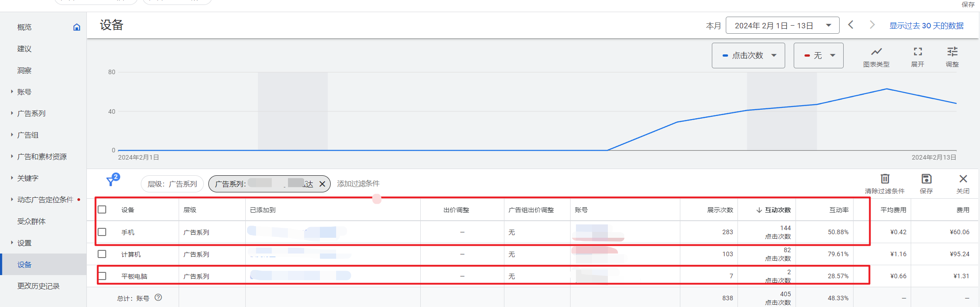Save the filter using 保存 disk icon
The width and height of the screenshot is (980, 307).
[926, 179]
